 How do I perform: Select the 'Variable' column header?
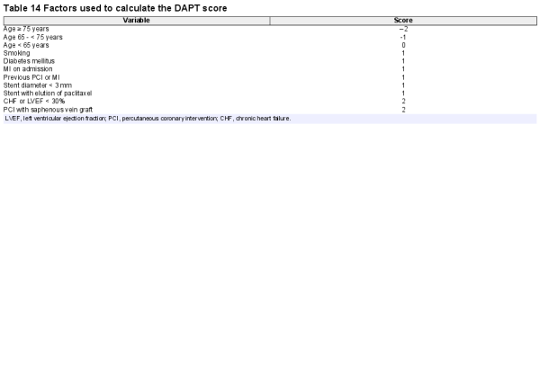point(137,21)
